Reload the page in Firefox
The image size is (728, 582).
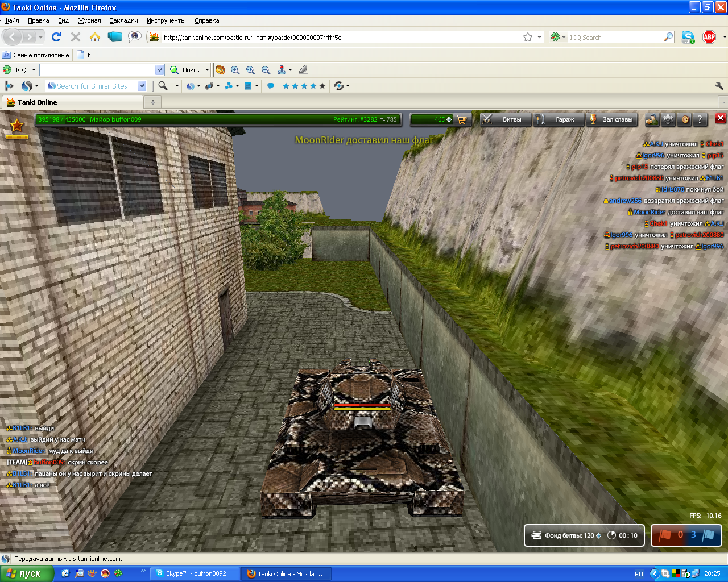click(x=56, y=37)
